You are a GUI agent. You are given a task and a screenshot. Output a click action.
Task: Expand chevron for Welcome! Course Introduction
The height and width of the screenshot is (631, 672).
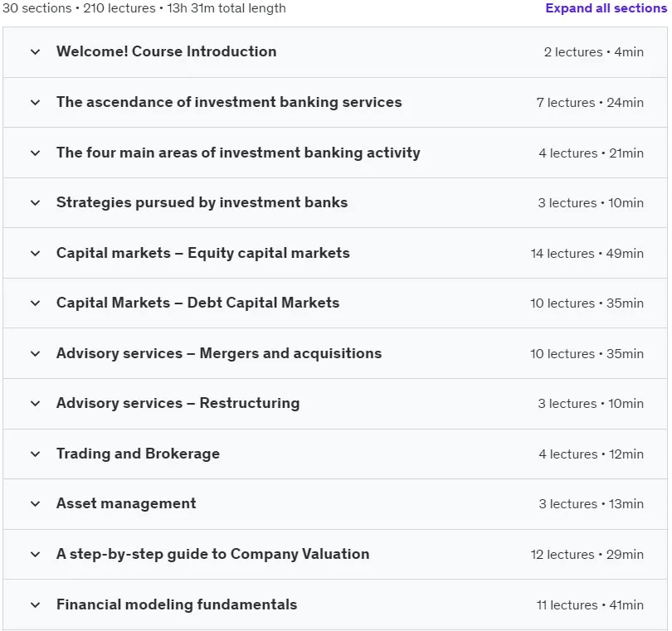[36, 52]
